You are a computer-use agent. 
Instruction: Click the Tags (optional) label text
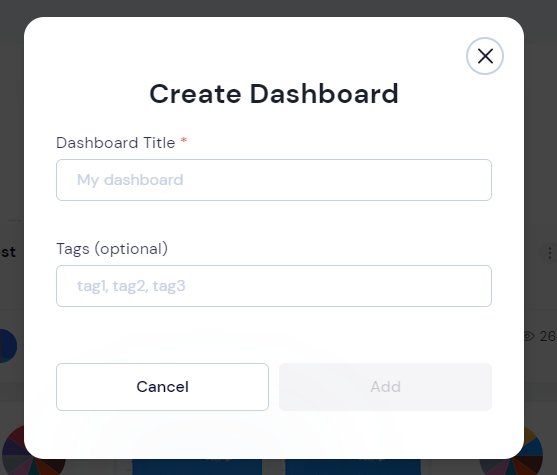[112, 249]
